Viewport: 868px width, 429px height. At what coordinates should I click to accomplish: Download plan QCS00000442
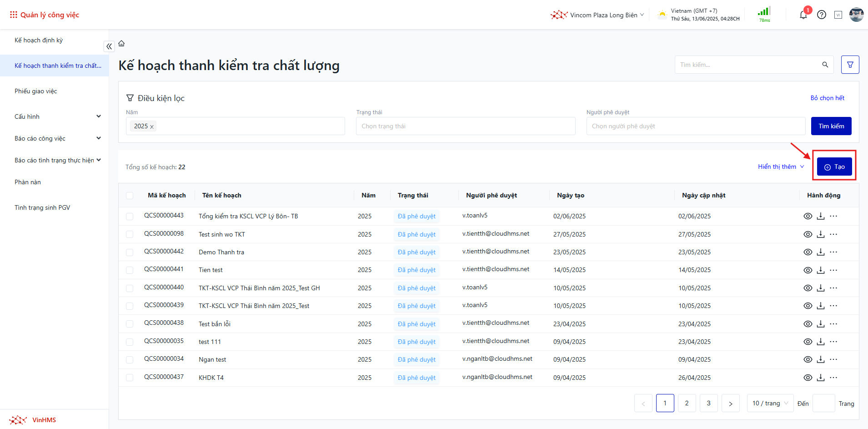(x=820, y=252)
